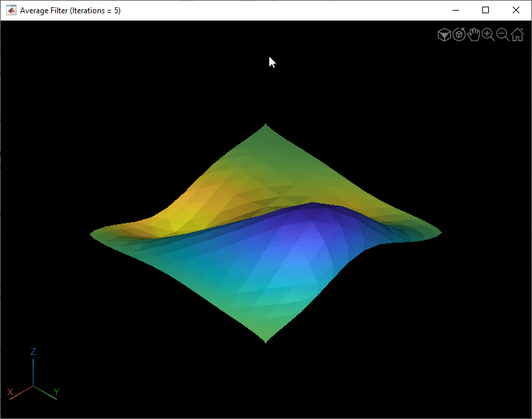
Task: Activate the Rotate 3D tool
Action: coord(459,34)
